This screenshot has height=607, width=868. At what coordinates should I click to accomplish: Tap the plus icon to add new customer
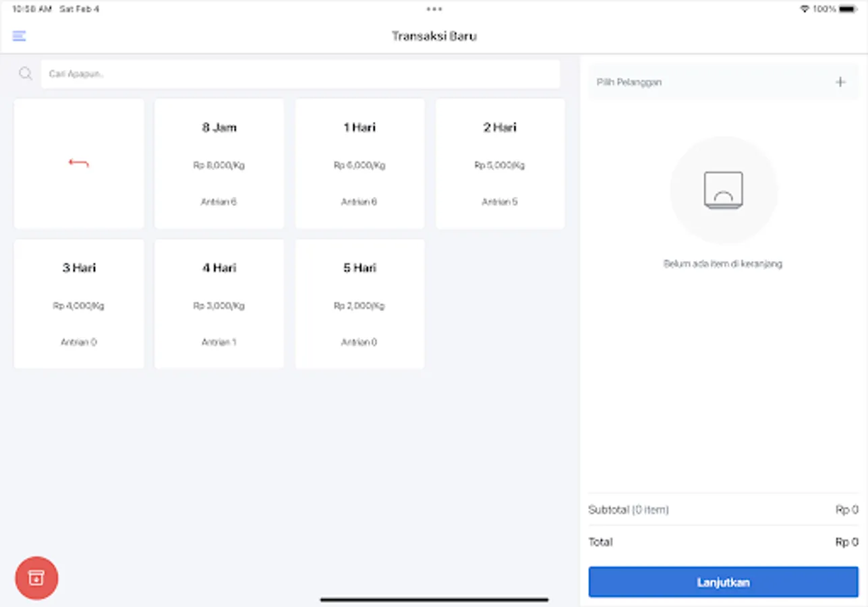tap(840, 82)
